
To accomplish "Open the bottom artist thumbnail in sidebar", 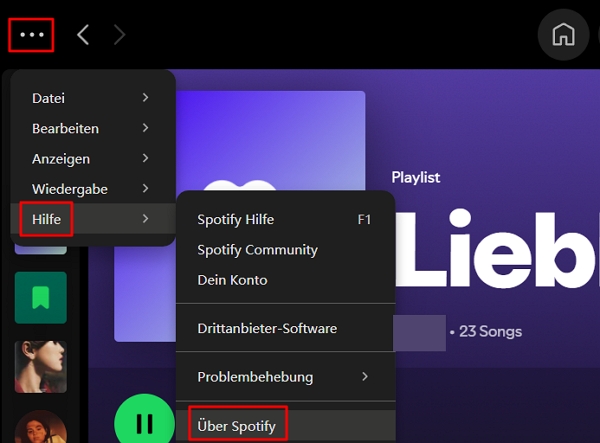I will tap(41, 427).
